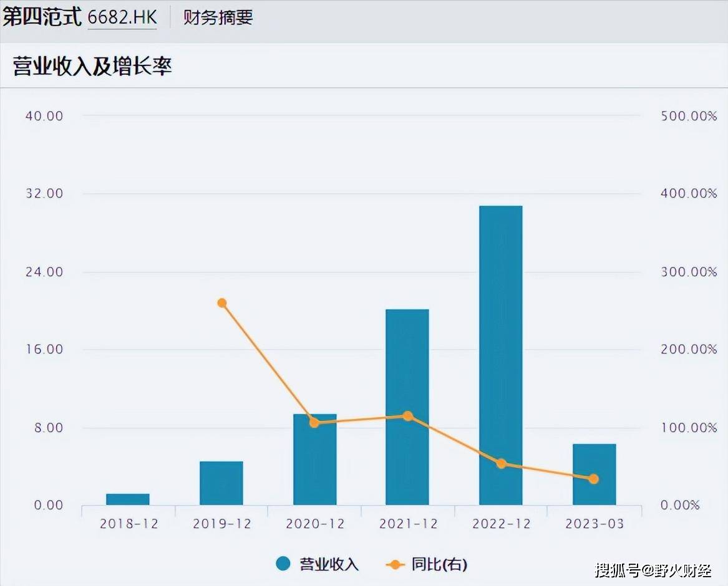Viewport: 728px width, 586px height.
Task: Click the 2023-03 orange growth data point
Action: 594,479
